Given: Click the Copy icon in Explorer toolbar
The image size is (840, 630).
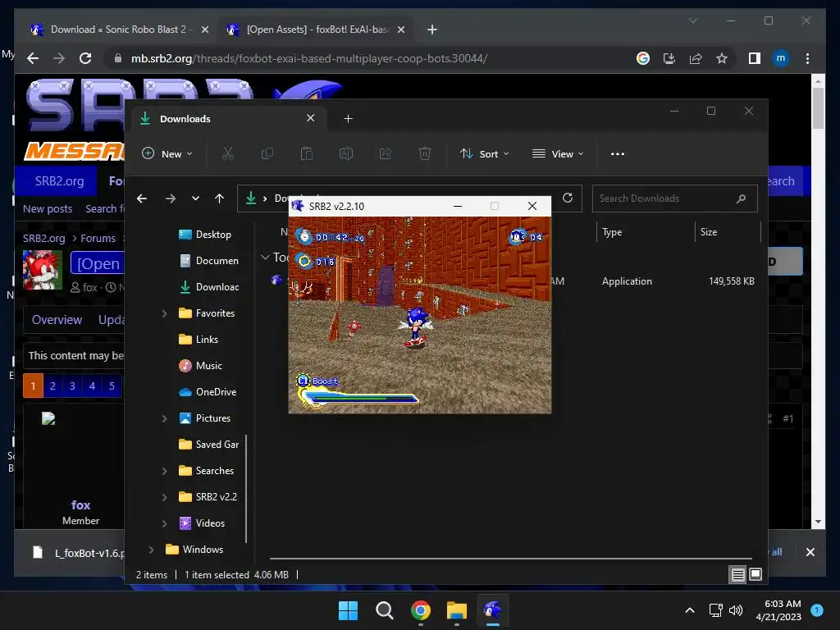Looking at the screenshot, I should click(267, 153).
